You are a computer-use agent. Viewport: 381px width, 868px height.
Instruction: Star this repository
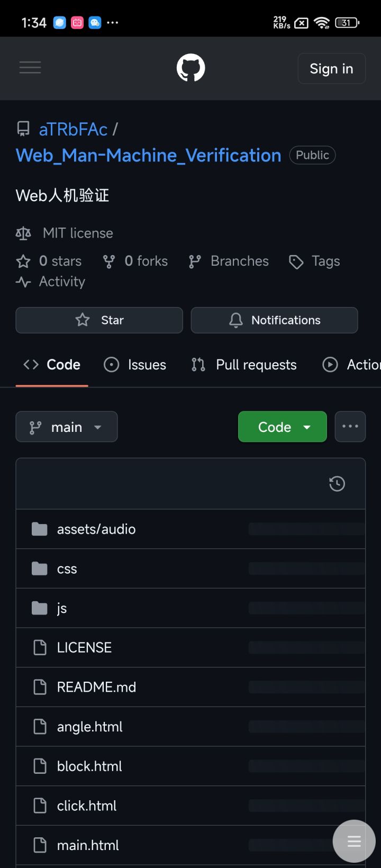pyautogui.click(x=99, y=320)
